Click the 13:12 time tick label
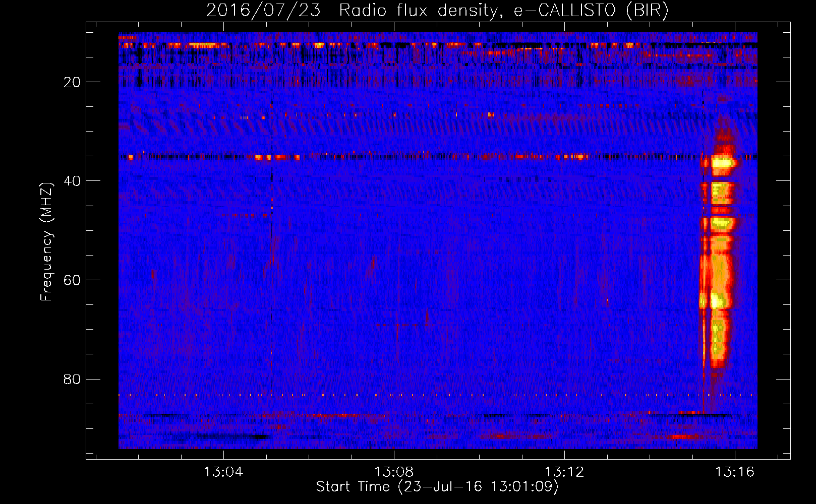Image resolution: width=816 pixels, height=504 pixels. coord(564,472)
